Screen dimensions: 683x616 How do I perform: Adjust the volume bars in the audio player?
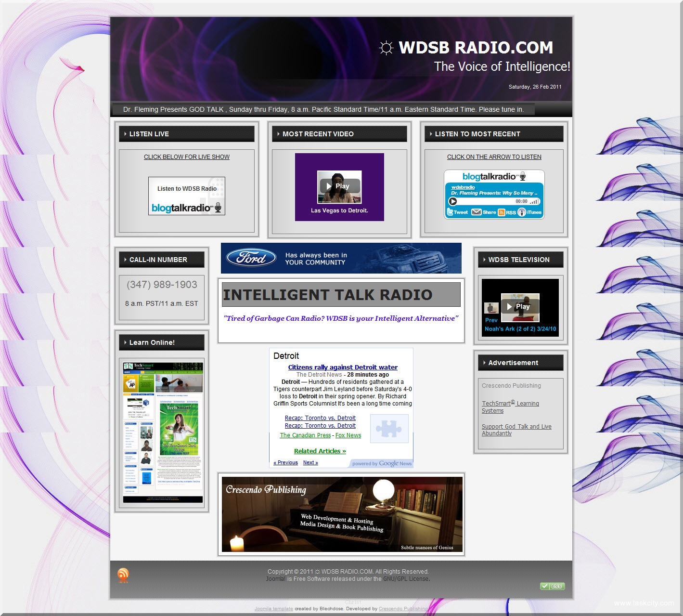pos(534,201)
